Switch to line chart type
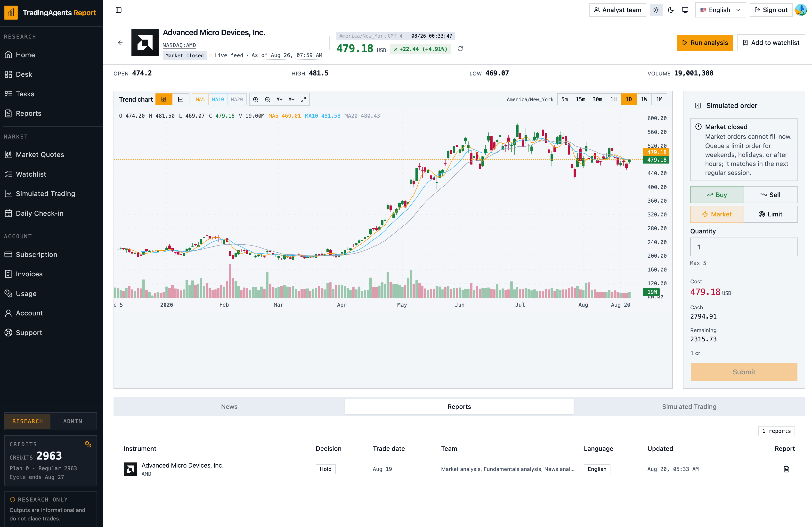812x527 pixels. point(180,99)
